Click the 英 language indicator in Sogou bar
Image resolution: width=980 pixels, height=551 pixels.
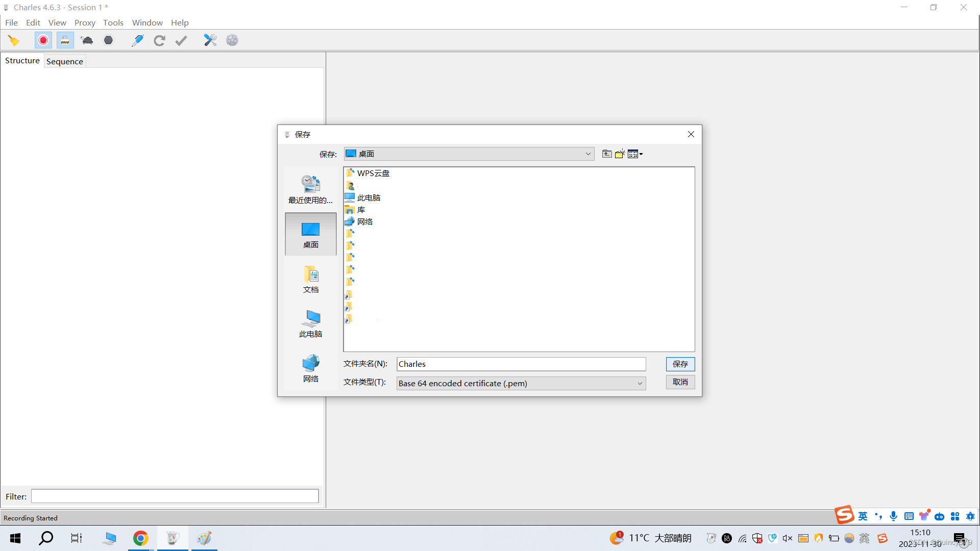point(863,516)
